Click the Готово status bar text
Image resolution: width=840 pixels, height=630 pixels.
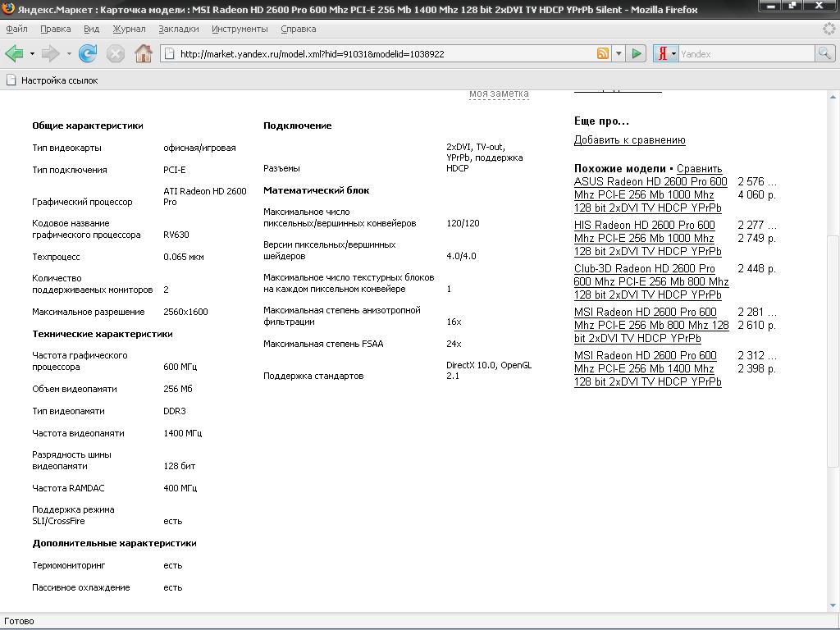point(20,622)
